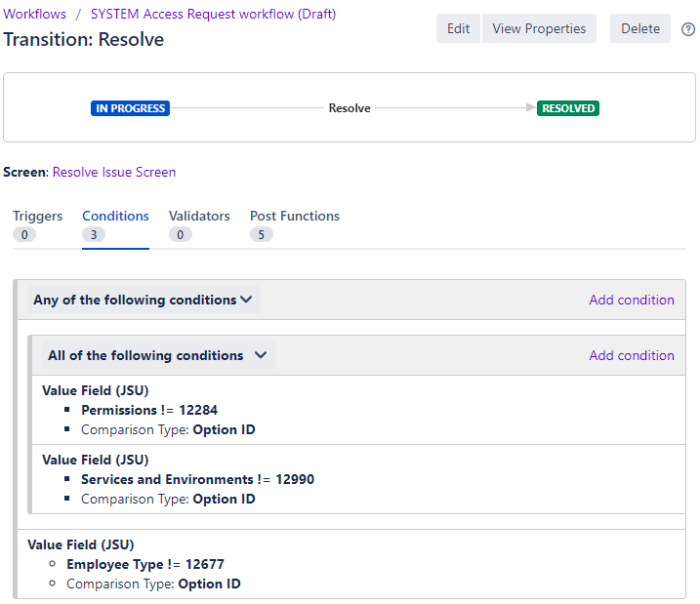Add condition to the All group
The height and width of the screenshot is (604, 700).
pos(632,355)
